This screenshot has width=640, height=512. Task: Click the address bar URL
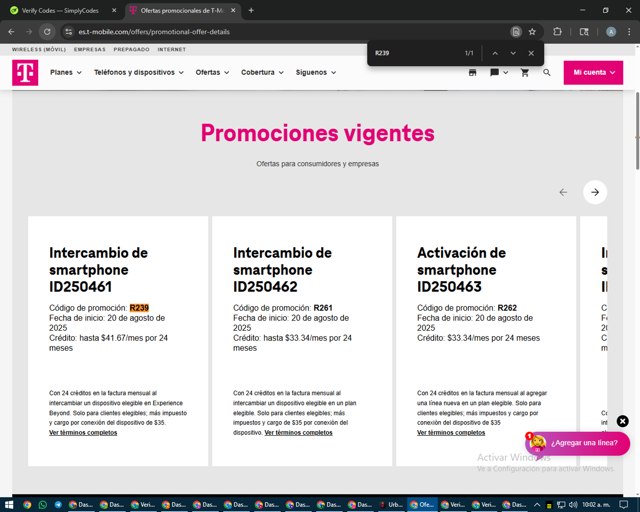point(154,32)
